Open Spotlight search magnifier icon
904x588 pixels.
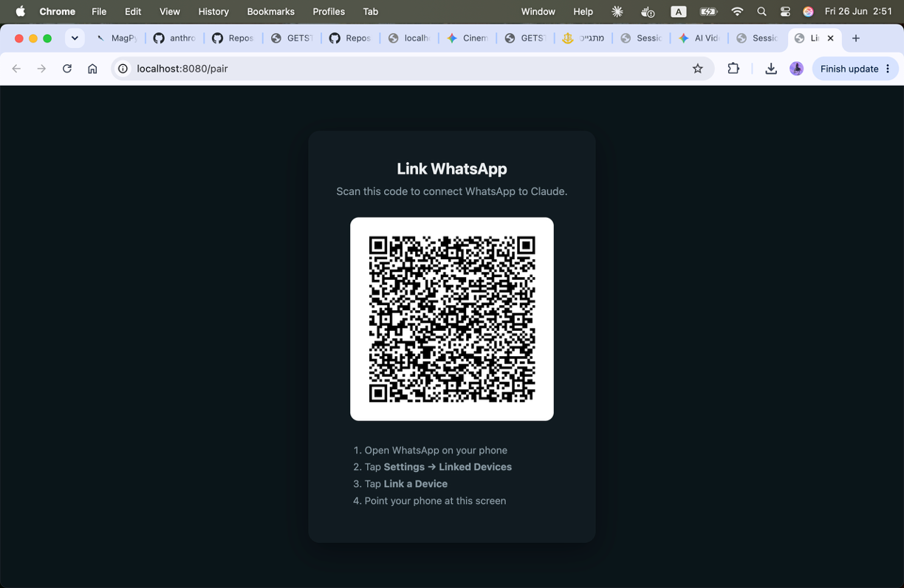[761, 11]
